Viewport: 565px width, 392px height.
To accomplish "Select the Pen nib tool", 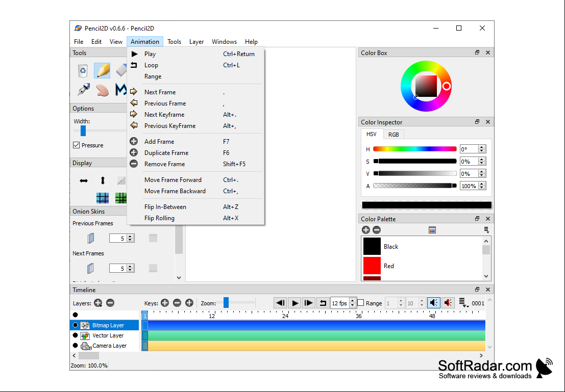I will (84, 90).
